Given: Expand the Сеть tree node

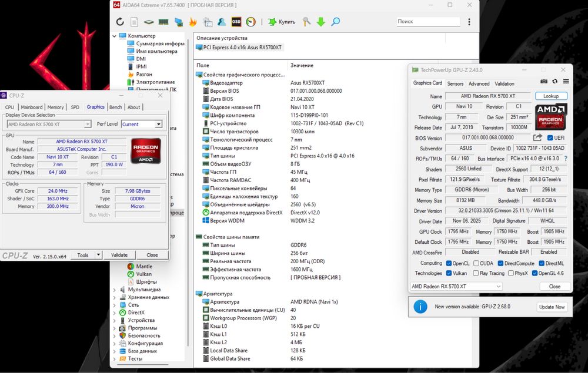Looking at the screenshot, I should (x=115, y=305).
